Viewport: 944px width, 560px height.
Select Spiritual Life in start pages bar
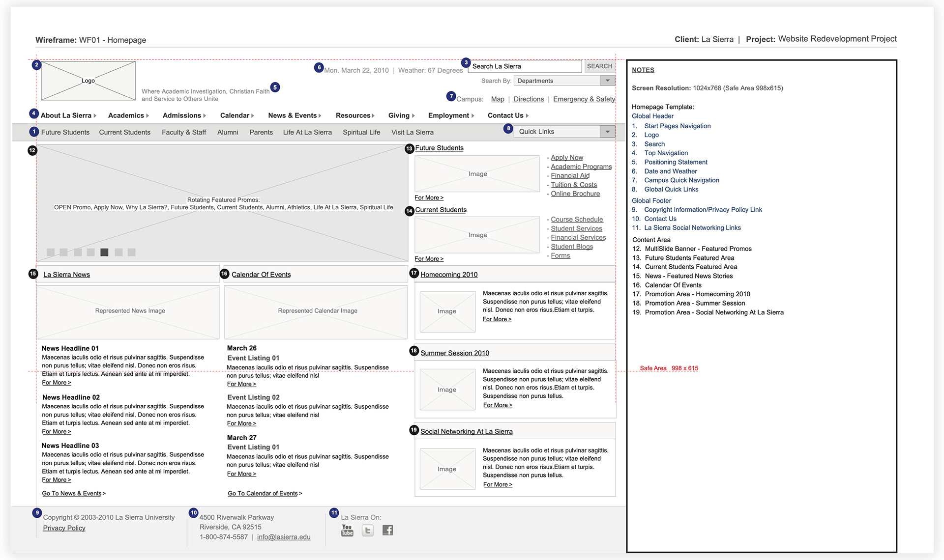(361, 132)
